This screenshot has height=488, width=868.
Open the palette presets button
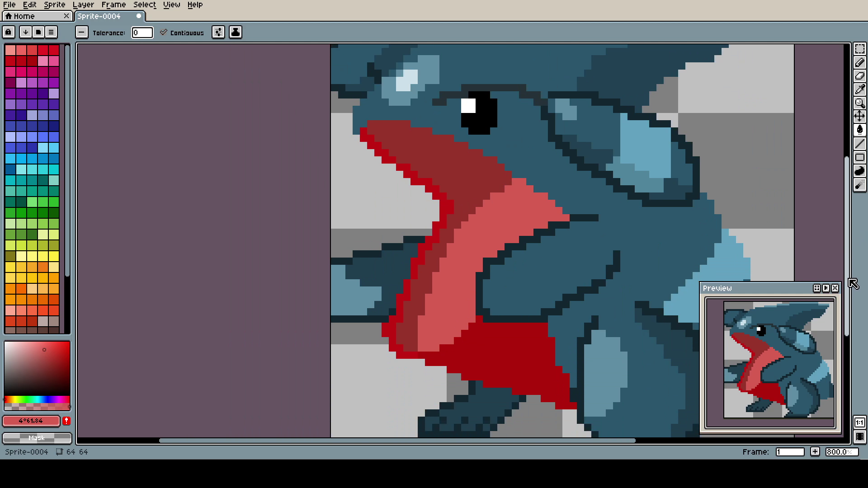(38, 32)
